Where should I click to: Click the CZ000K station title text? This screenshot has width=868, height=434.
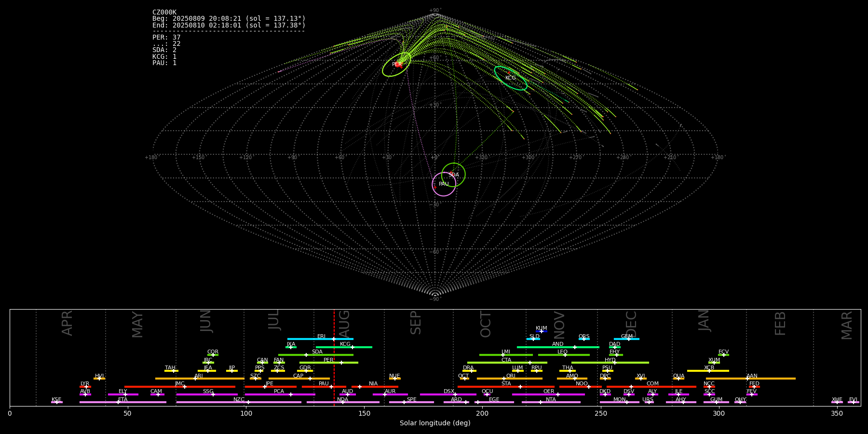164,13
